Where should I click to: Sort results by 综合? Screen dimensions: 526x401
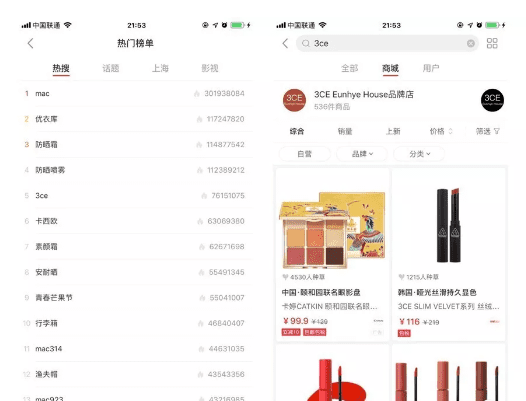tap(297, 131)
